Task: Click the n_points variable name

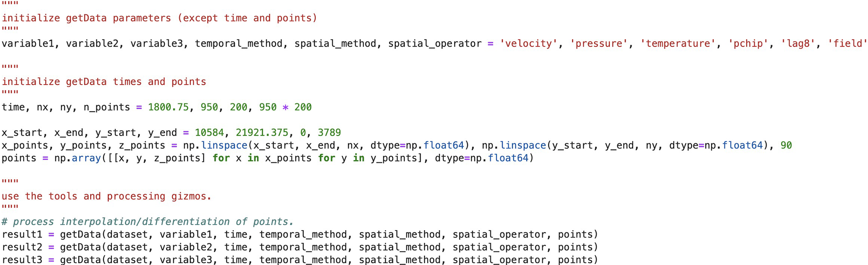Action: coord(107,108)
